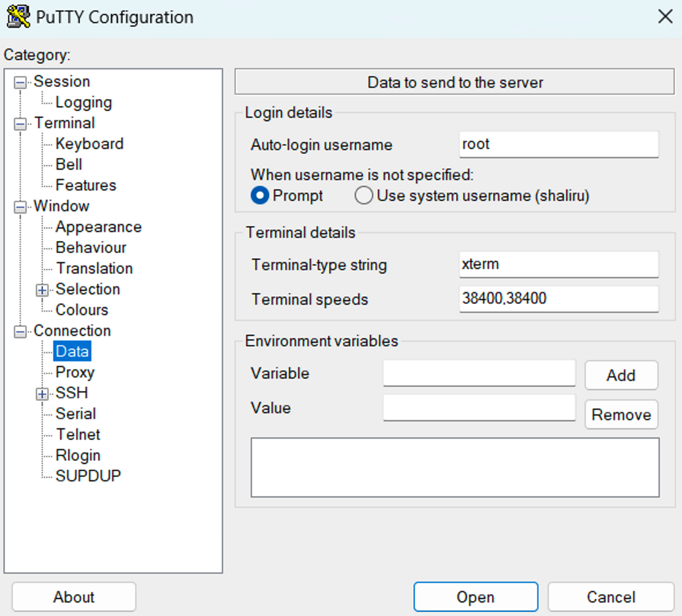Go to the Bell category

(x=69, y=164)
